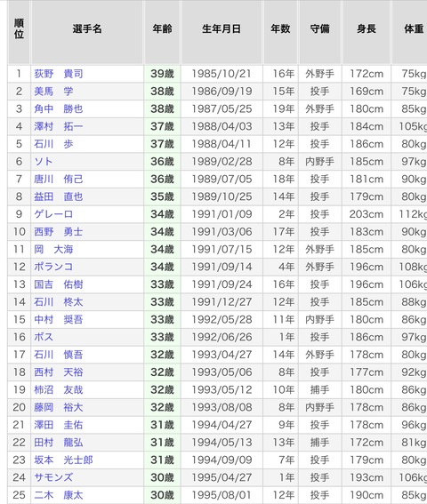Open player link ポランコ
The image size is (427, 504).
[53, 267]
